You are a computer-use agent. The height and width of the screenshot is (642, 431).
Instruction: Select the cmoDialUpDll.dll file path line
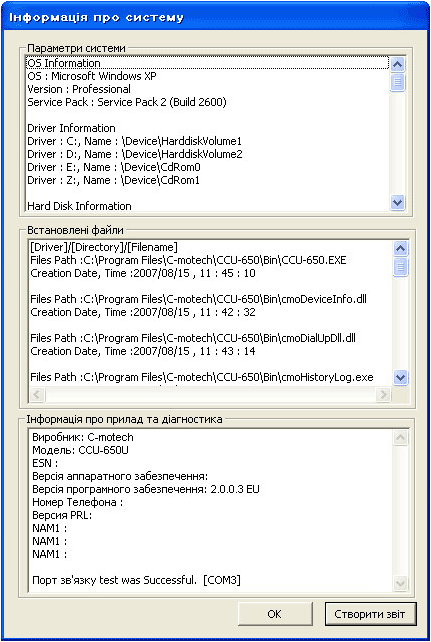click(193, 338)
